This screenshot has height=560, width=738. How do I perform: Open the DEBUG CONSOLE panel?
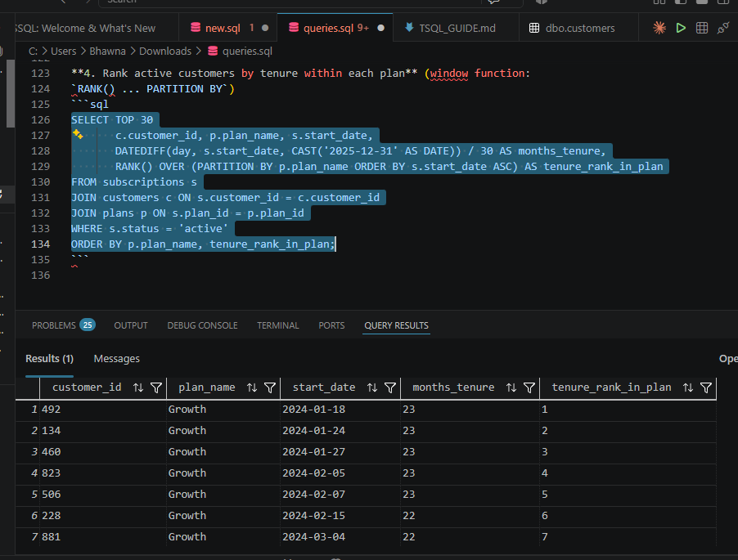point(202,325)
